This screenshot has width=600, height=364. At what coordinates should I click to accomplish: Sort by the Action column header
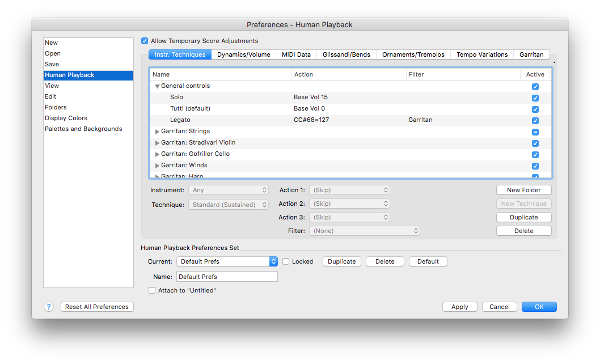pyautogui.click(x=349, y=75)
